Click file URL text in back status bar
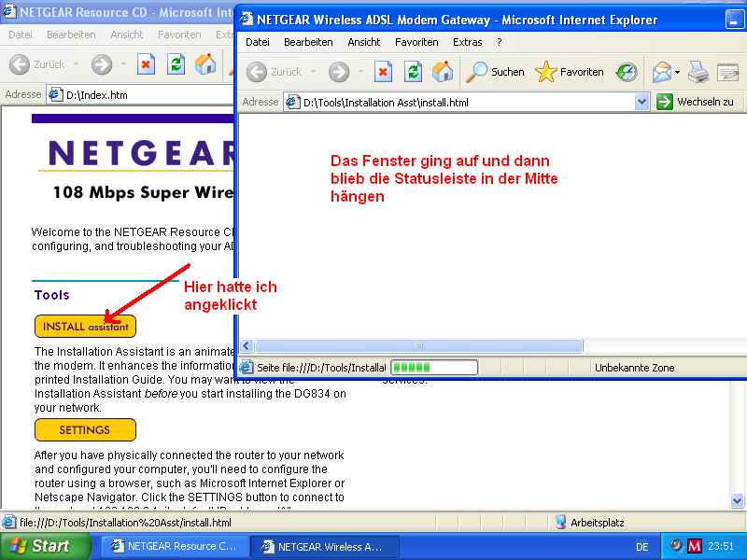Image resolution: width=747 pixels, height=560 pixels. point(125,523)
